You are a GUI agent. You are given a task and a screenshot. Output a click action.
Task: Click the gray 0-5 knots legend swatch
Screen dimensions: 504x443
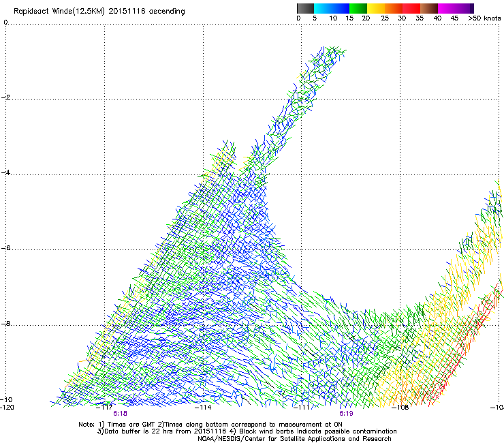click(305, 8)
